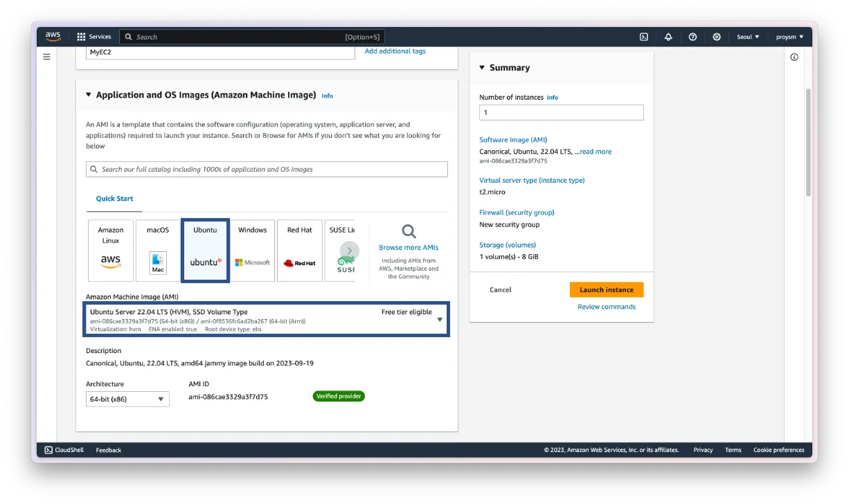Open the proysm account dropdown

[x=789, y=37]
